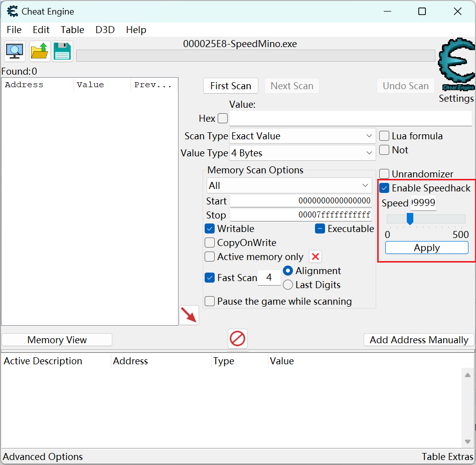Click the Cheat Engine title bar app icon
This screenshot has width=476, height=465.
(13, 12)
